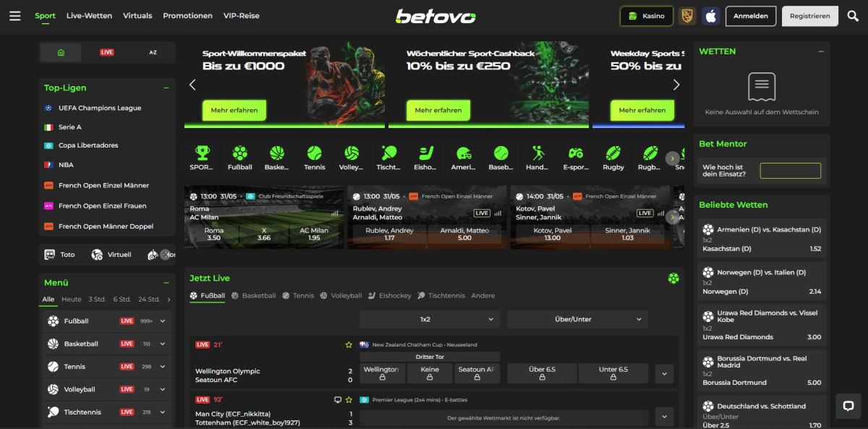Switch to Basketball tab in Jetzt Live

coord(253,296)
